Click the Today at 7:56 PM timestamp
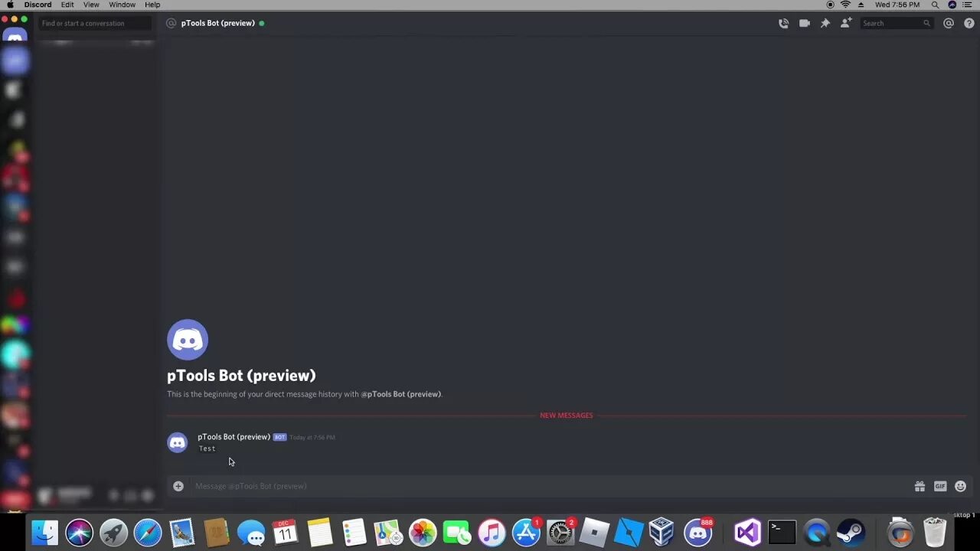 click(312, 438)
